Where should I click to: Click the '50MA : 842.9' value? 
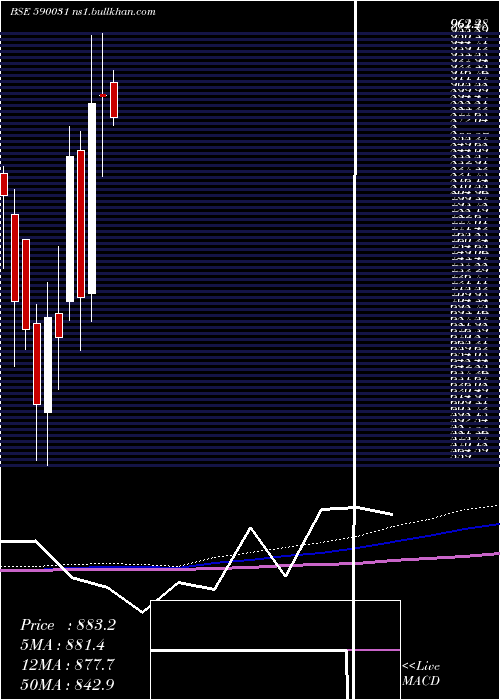(69, 685)
